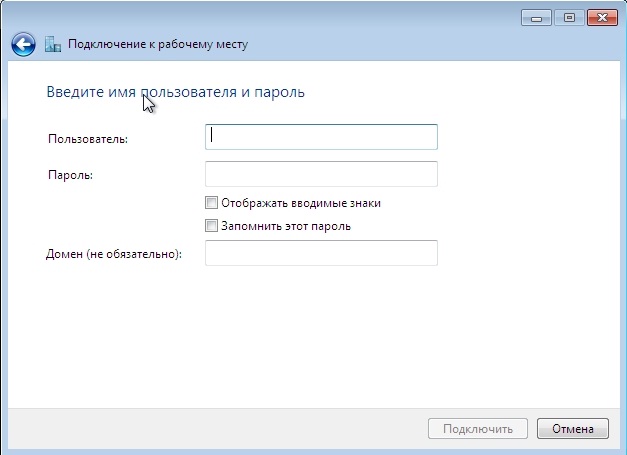627x455 pixels.
Task: Click title Подключение к рабочему месту
Action: click(x=158, y=44)
